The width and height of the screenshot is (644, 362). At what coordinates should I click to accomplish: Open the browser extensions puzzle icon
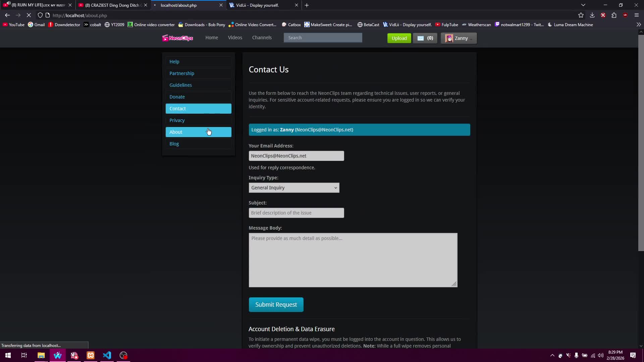click(614, 15)
